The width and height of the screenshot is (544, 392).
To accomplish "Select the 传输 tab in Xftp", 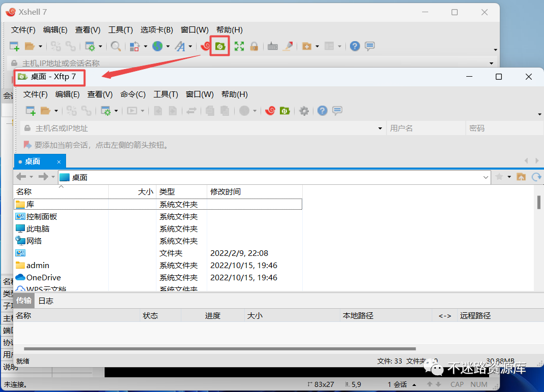I will [x=23, y=301].
